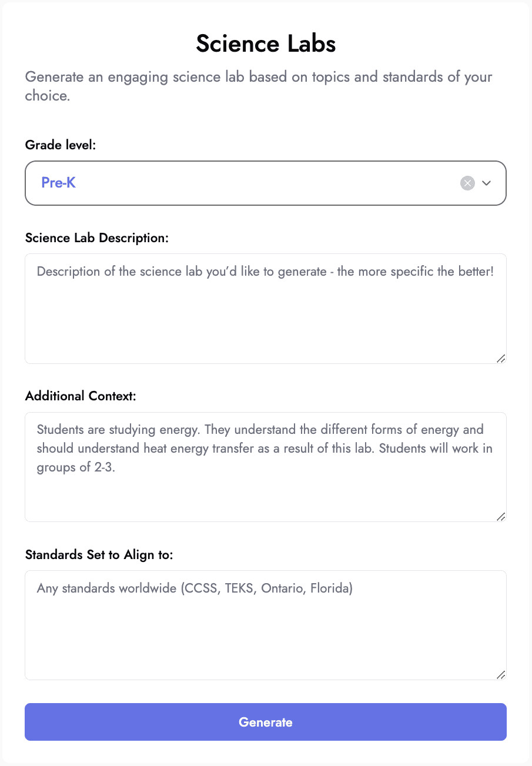Image resolution: width=532 pixels, height=766 pixels.
Task: Click the Generate button
Action: tap(266, 722)
